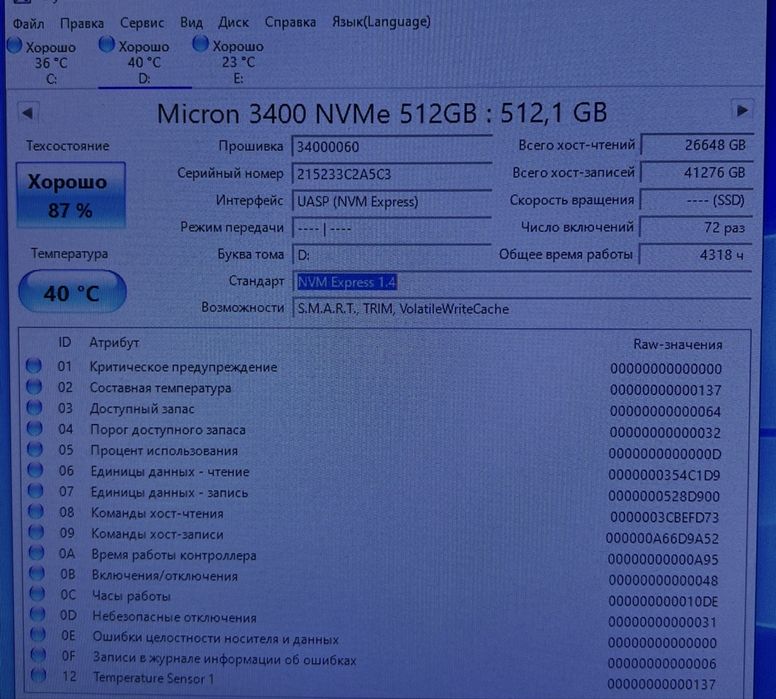776x699 pixels.
Task: Select row Составная температура
Action: point(374,389)
